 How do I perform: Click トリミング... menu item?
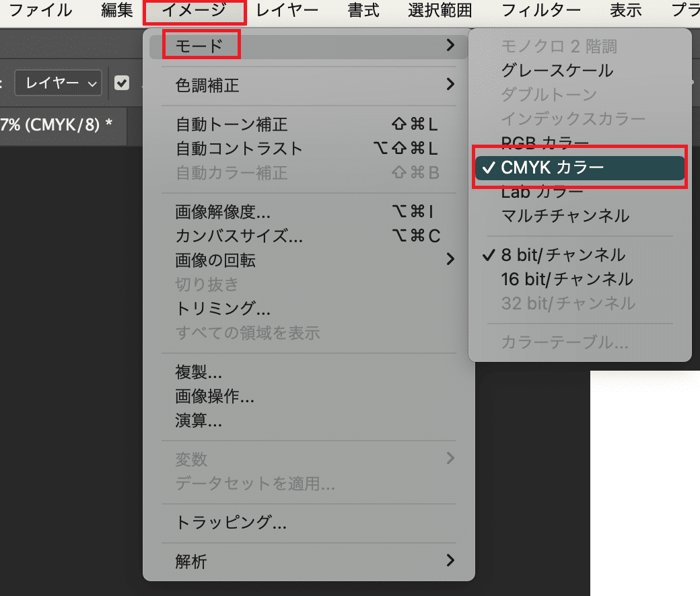click(x=223, y=309)
